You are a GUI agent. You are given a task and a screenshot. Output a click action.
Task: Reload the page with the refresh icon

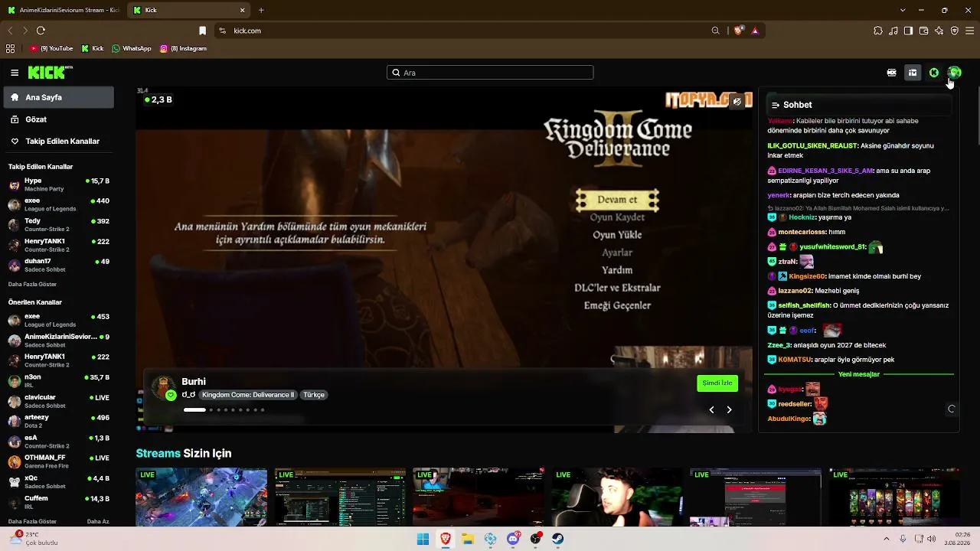(41, 31)
